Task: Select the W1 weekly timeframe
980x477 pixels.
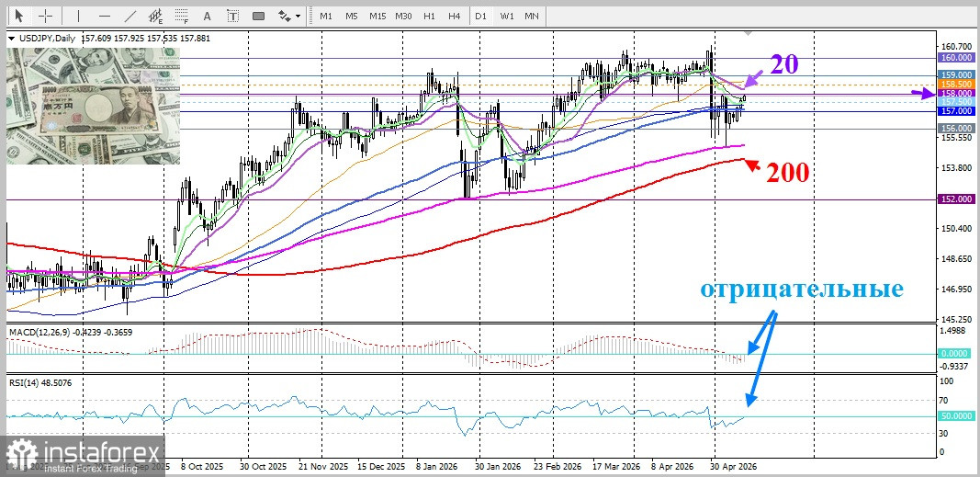Action: pyautogui.click(x=506, y=16)
